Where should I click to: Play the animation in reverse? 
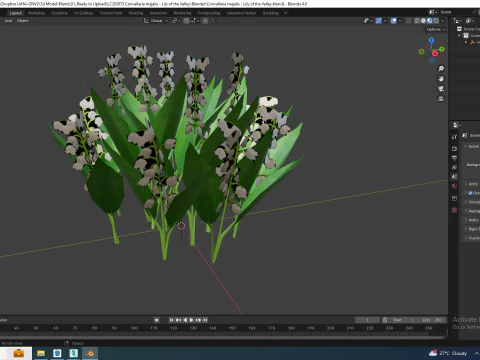(x=185, y=320)
